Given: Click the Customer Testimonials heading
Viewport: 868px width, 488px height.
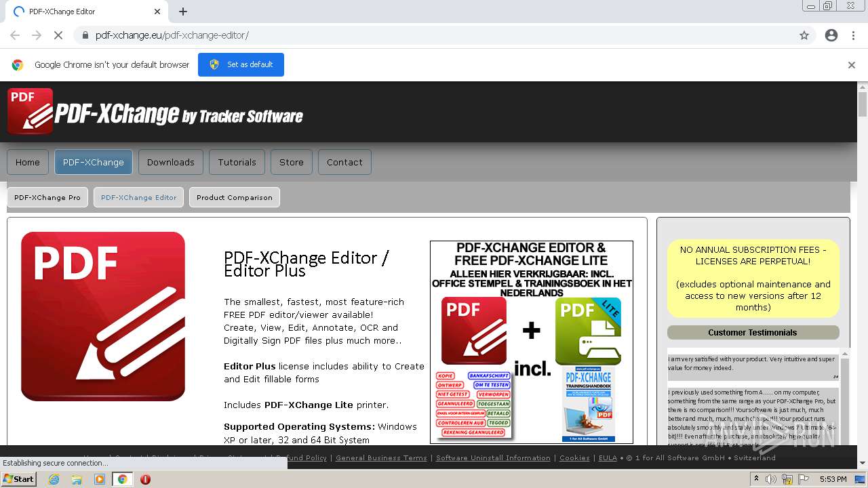Looking at the screenshot, I should point(753,332).
